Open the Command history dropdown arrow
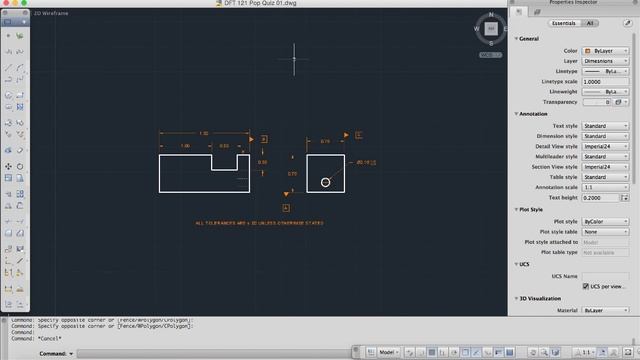 coord(71,353)
